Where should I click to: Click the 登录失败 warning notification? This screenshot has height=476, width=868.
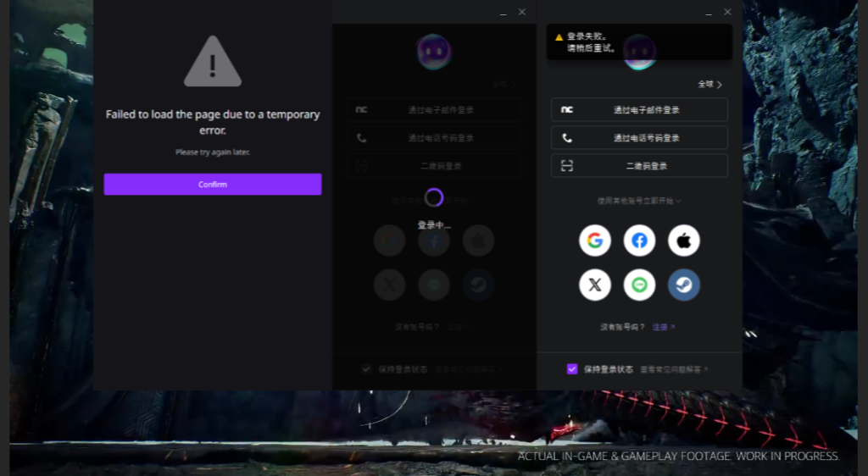coord(639,42)
